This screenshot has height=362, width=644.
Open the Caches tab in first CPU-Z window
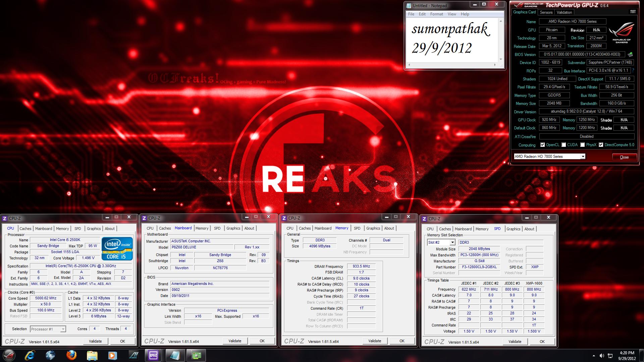[x=25, y=229]
